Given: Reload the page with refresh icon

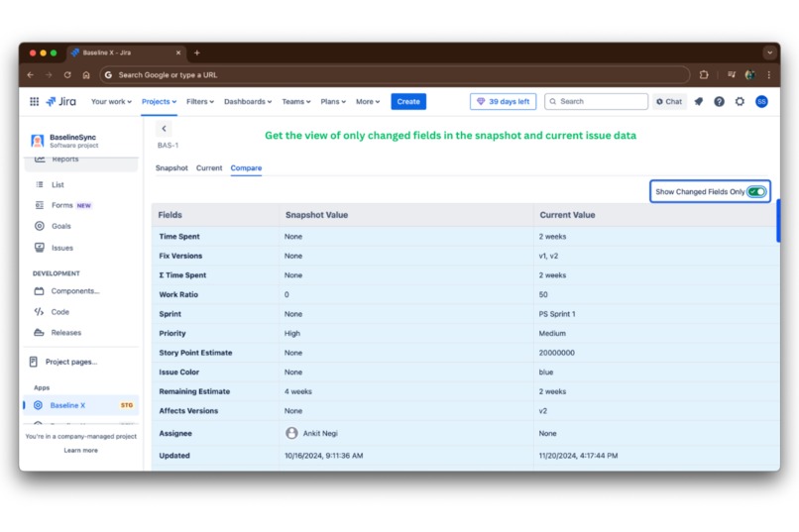Looking at the screenshot, I should point(67,75).
